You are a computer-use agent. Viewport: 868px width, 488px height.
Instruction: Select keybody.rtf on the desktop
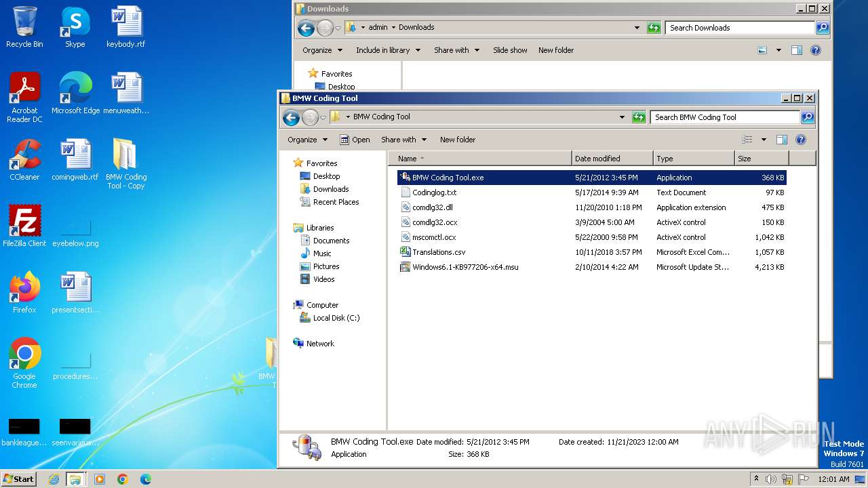coord(126,27)
